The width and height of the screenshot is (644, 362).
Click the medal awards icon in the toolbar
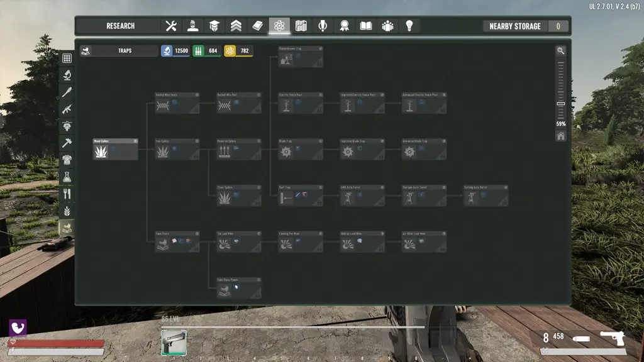point(344,26)
